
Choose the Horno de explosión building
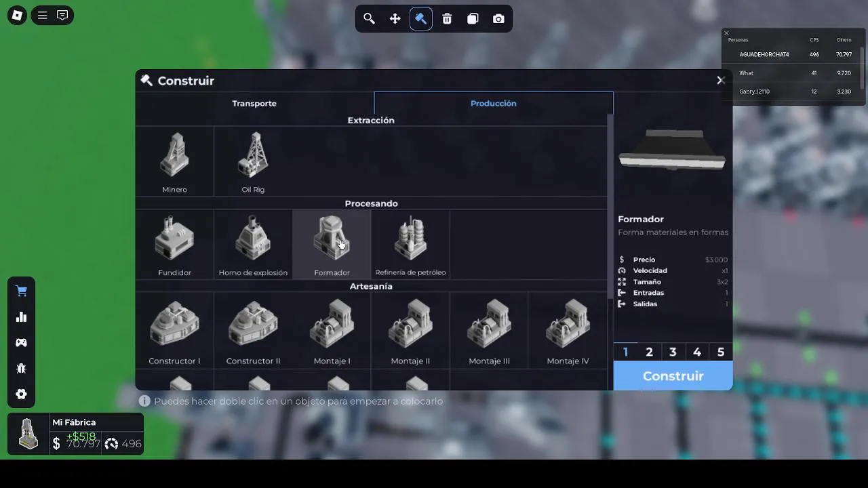pyautogui.click(x=253, y=245)
